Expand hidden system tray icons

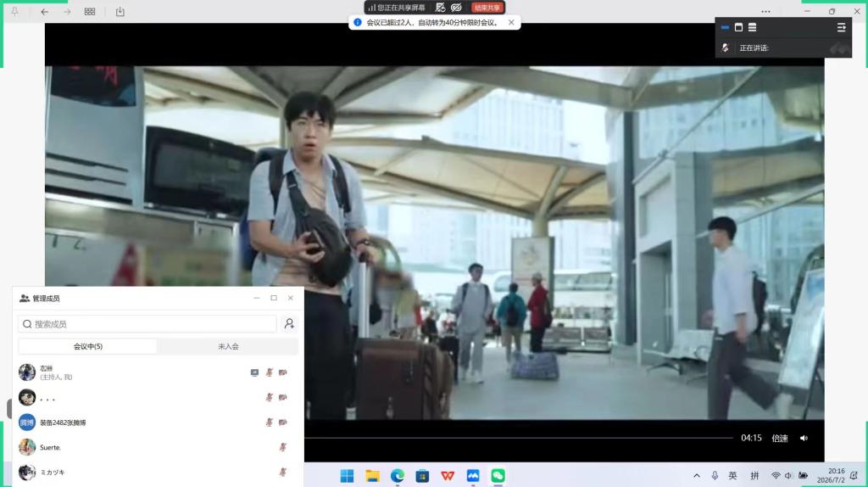(697, 475)
